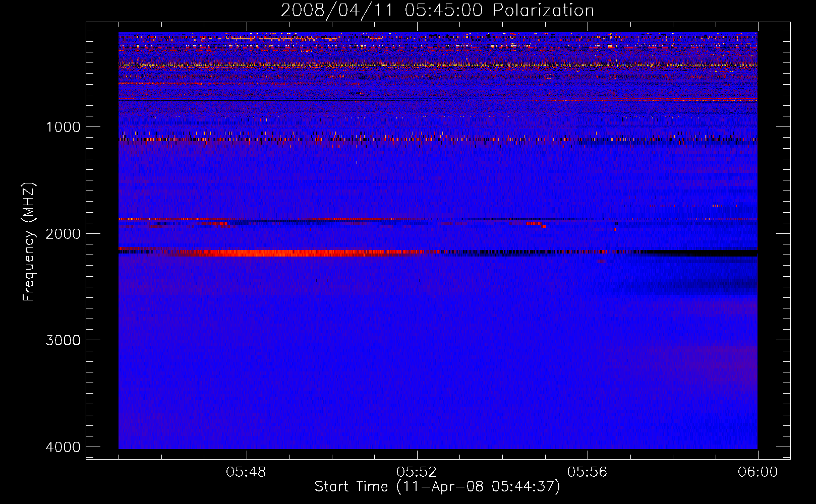Click the yellow noisy band near 450 MHz
The height and width of the screenshot is (504, 816).
click(438, 65)
